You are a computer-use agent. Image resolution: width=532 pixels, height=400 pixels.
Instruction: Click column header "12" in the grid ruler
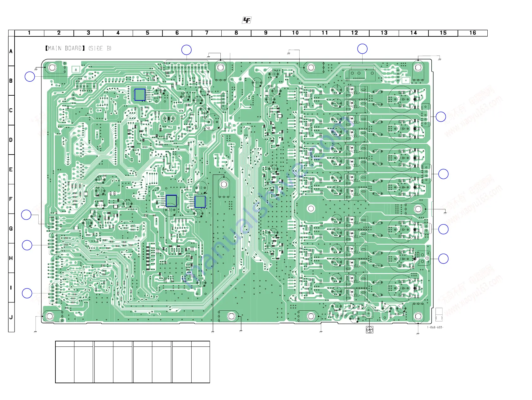354,33
